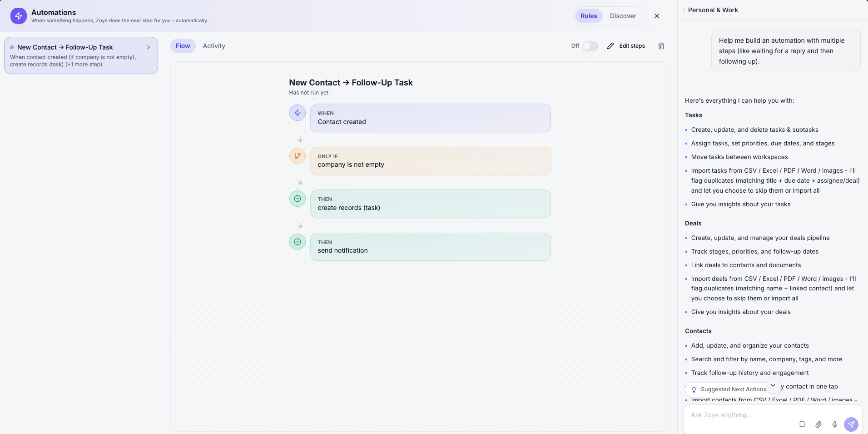
Task: Switch to the Activity tab
Action: 214,46
